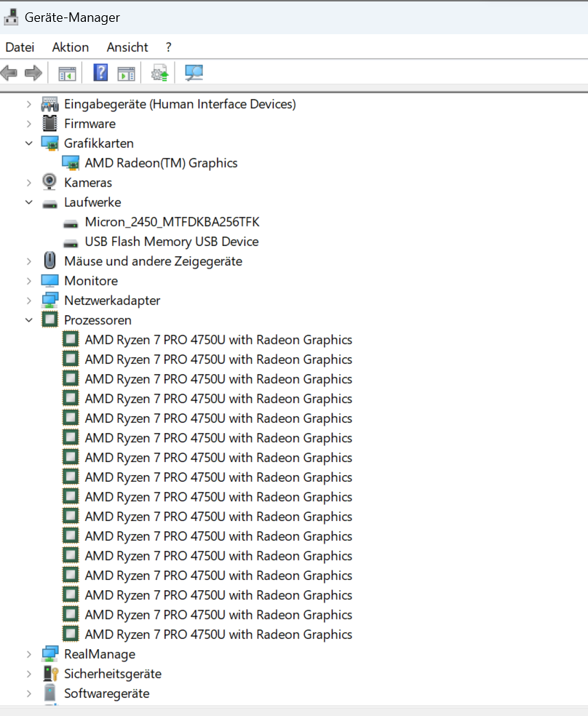
Task: Select USB Flash Memory USB Device
Action: pyautogui.click(x=172, y=242)
